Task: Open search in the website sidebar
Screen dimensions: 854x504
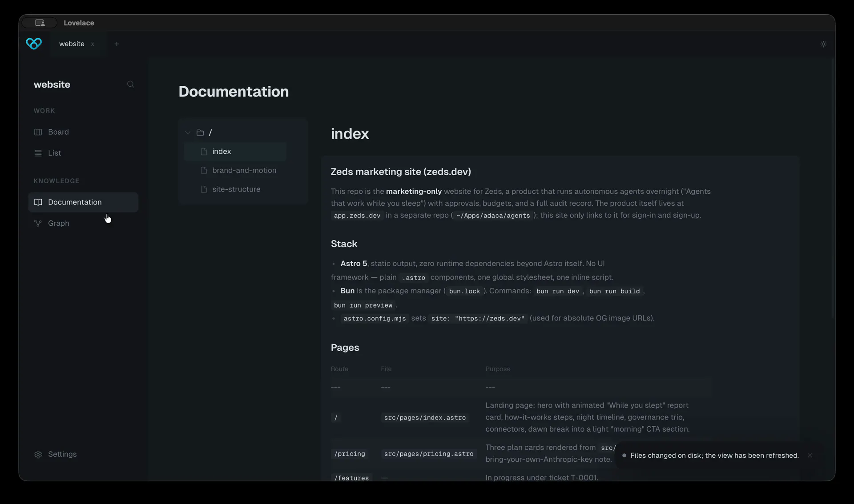Action: point(130,84)
